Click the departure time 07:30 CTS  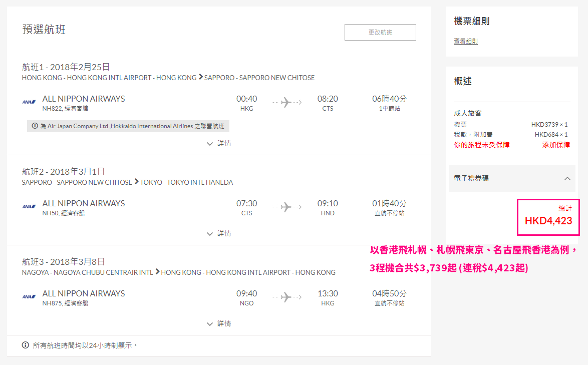(246, 208)
